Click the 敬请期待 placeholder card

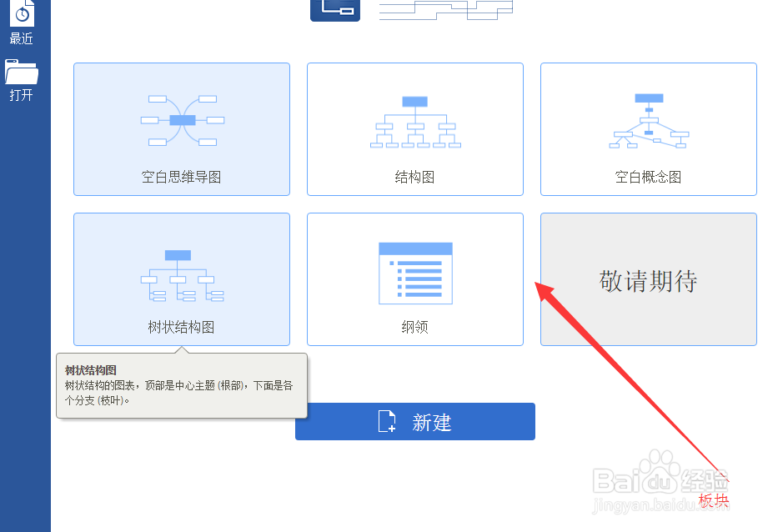648,279
